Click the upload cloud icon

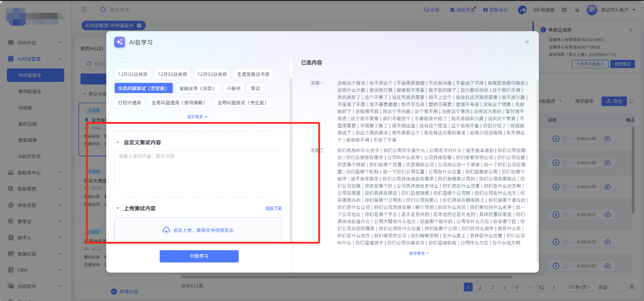point(166,230)
